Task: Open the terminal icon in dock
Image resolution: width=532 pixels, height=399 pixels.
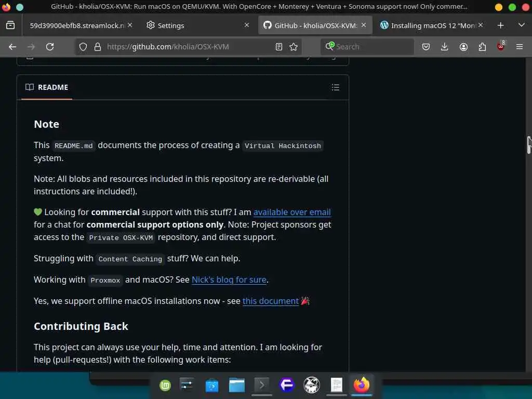Action: tap(262, 385)
